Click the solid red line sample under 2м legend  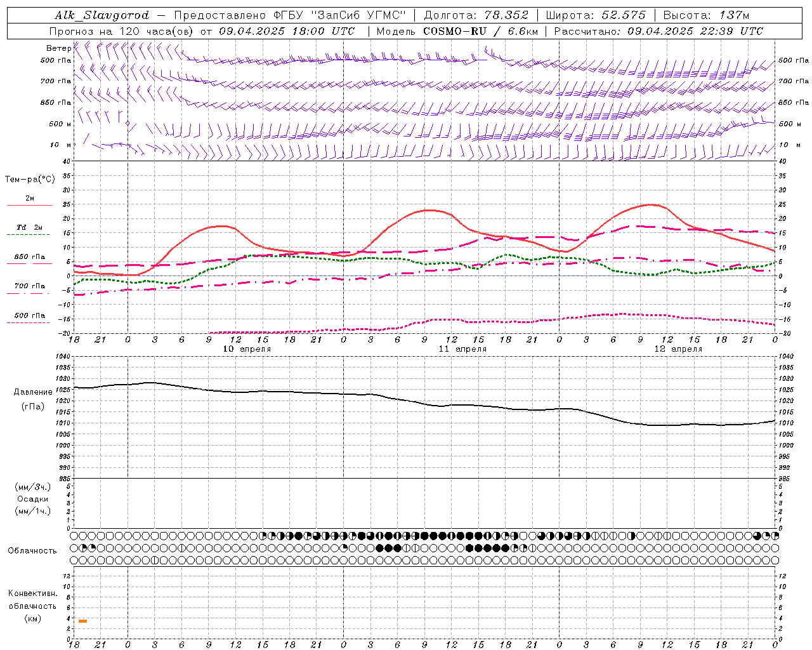tap(29, 206)
